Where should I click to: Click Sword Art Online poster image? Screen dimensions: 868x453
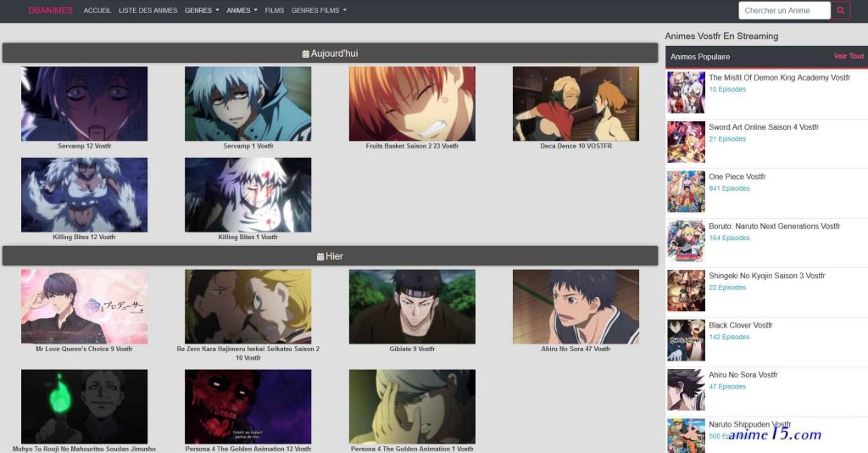pyautogui.click(x=686, y=143)
